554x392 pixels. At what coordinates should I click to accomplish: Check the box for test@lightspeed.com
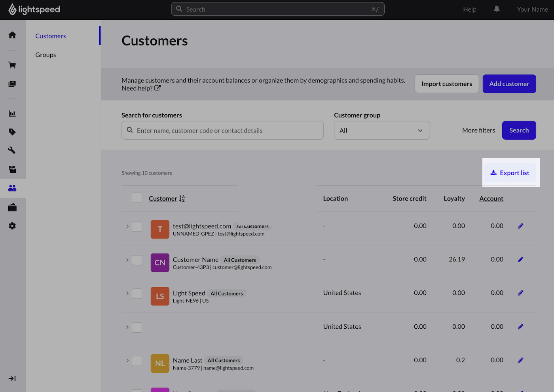[x=137, y=227]
